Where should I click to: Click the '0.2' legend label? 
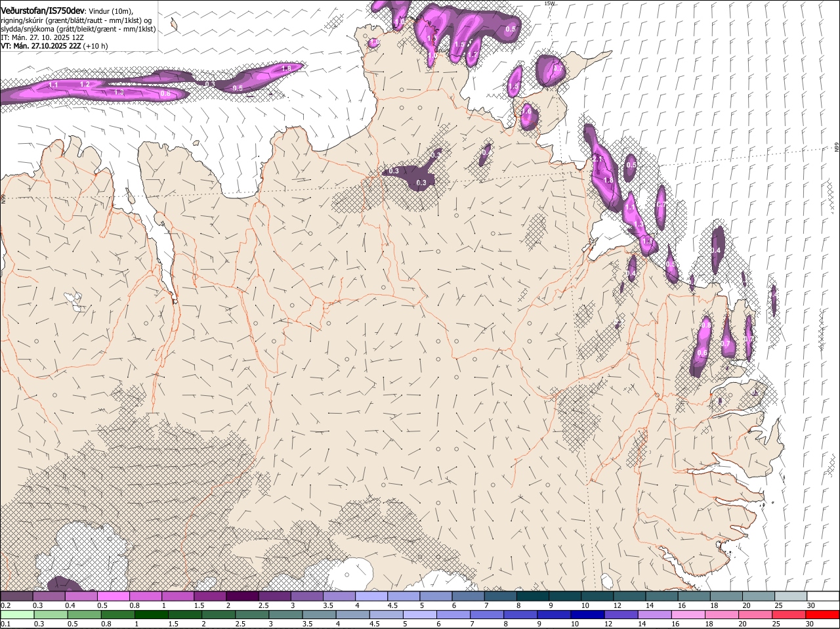(x=5, y=605)
